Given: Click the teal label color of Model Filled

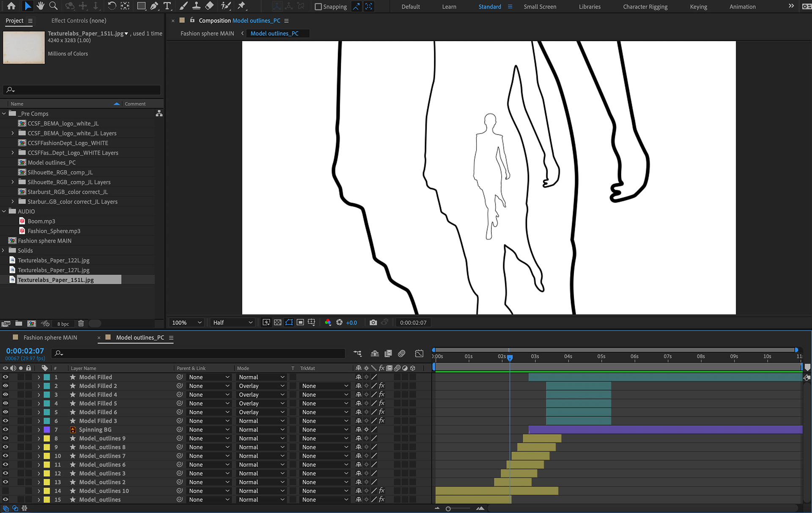Looking at the screenshot, I should click(x=47, y=377).
